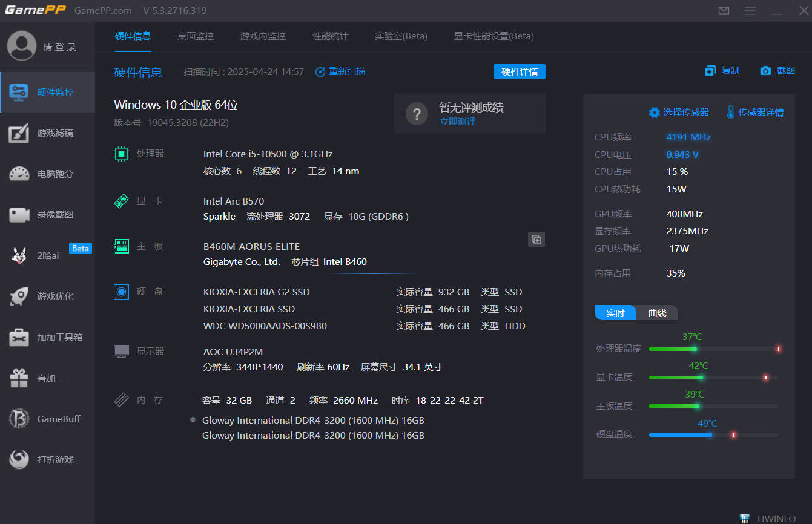Click the 主板 motherboard icon
Viewport: 812px width, 524px height.
[122, 246]
